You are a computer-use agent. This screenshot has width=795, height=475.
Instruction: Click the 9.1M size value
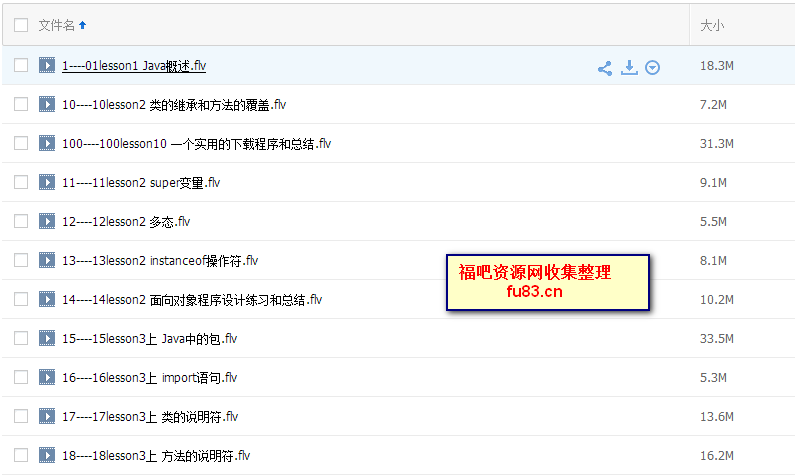(713, 183)
